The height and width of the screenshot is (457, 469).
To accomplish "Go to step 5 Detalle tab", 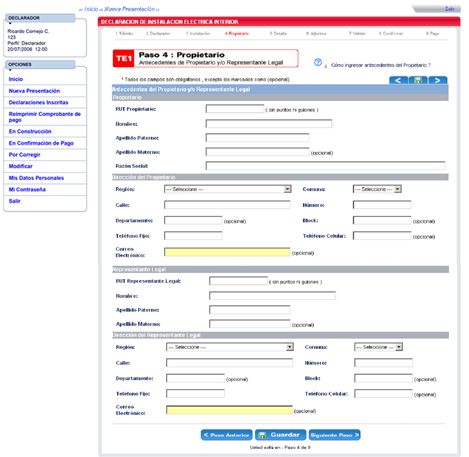I will [278, 34].
